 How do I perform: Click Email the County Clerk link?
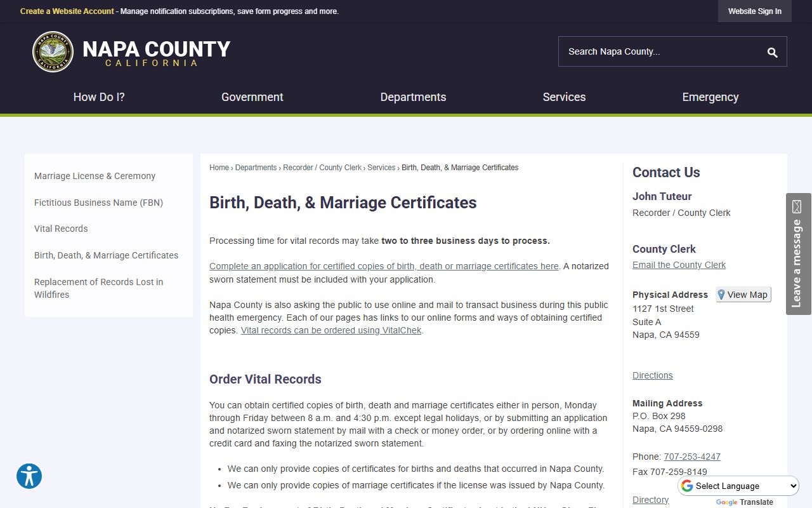pos(679,265)
